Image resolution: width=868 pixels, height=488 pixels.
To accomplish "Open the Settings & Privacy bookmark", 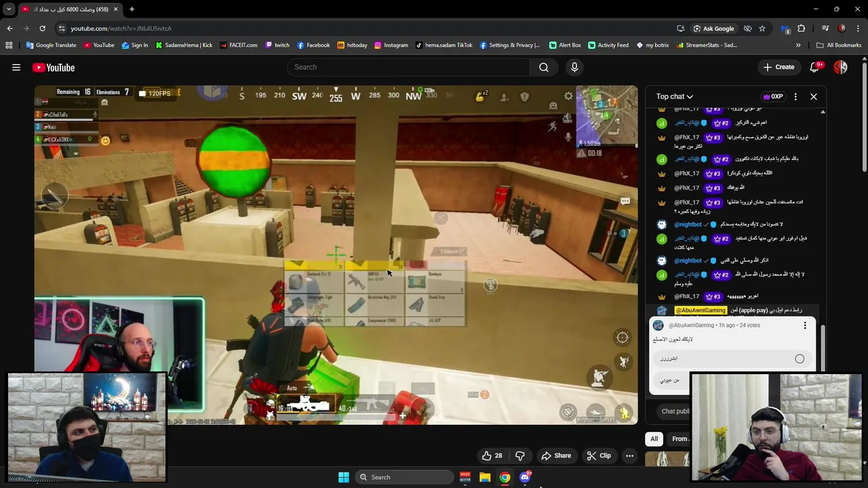I will click(x=510, y=45).
